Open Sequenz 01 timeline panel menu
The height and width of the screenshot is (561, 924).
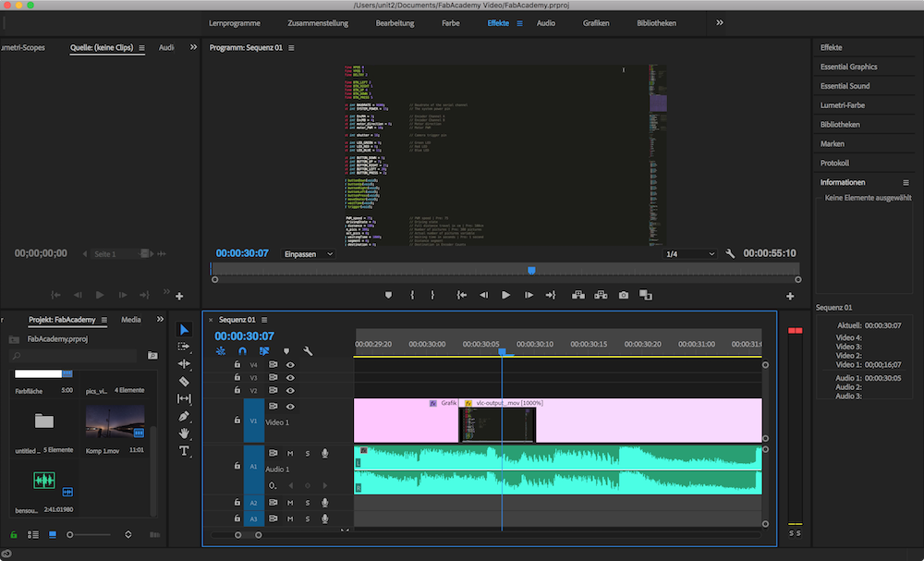(264, 320)
